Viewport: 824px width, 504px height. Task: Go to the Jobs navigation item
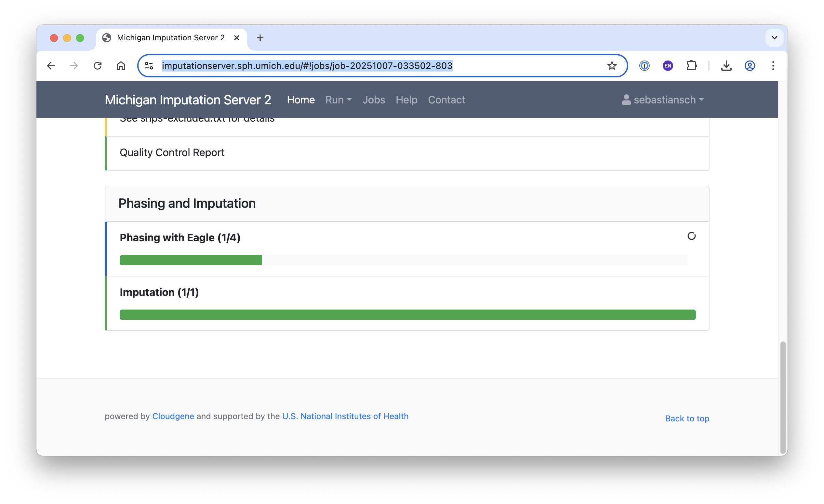point(374,100)
